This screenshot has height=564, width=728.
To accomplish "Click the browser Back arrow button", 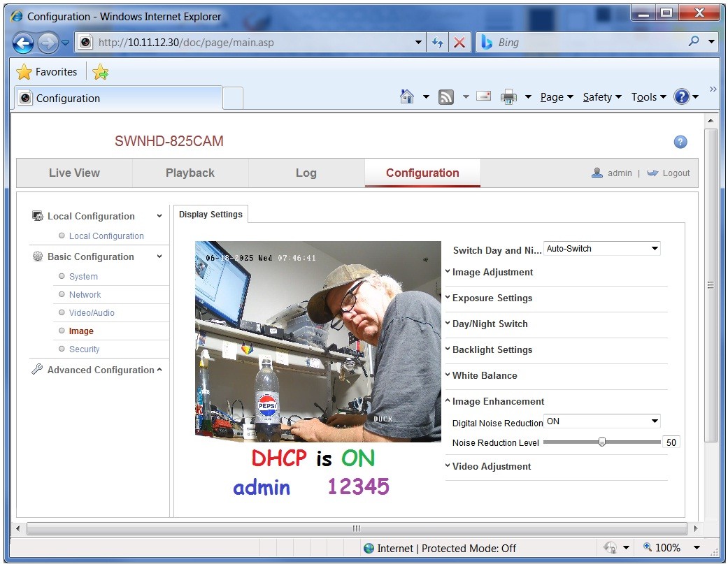I will coord(23,43).
